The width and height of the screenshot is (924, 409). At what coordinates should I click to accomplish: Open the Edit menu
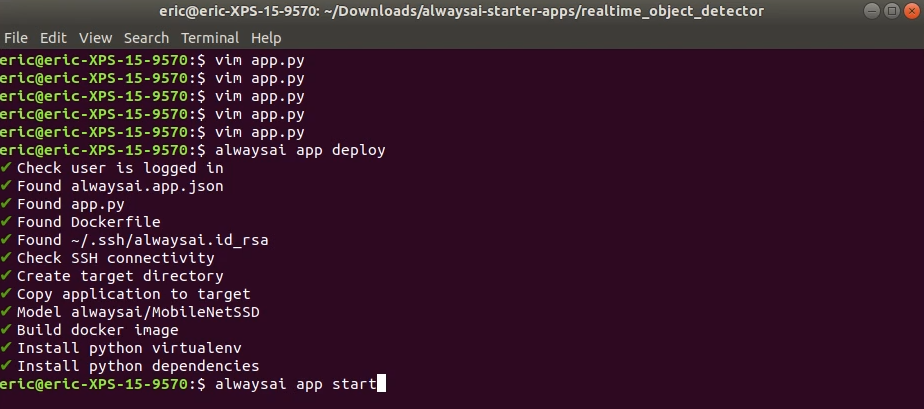pos(53,38)
